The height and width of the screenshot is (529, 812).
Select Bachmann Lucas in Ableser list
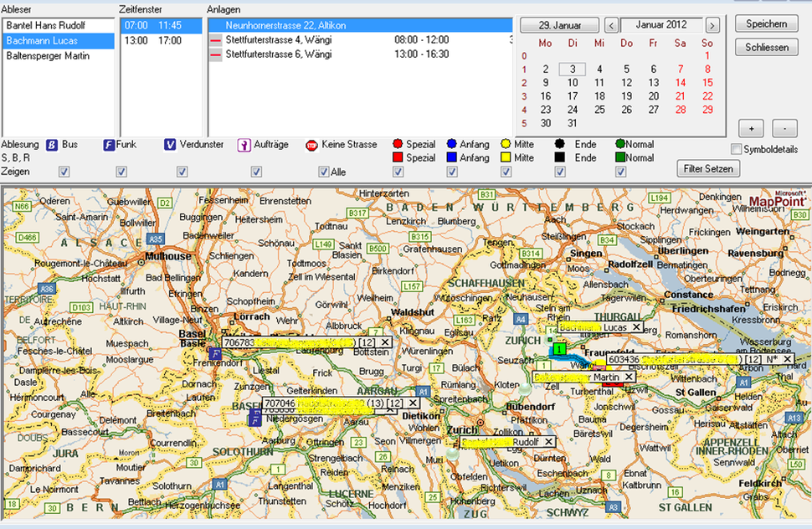[x=58, y=41]
